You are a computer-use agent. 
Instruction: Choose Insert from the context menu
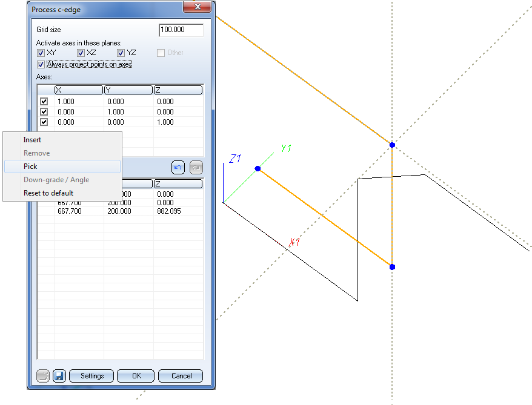tap(33, 140)
